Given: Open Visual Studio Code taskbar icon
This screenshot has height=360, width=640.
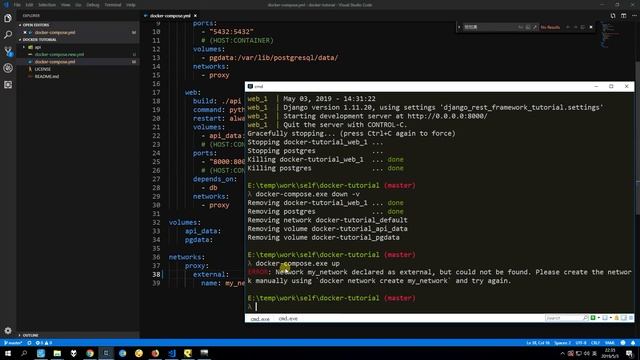Looking at the screenshot, I should (171, 353).
